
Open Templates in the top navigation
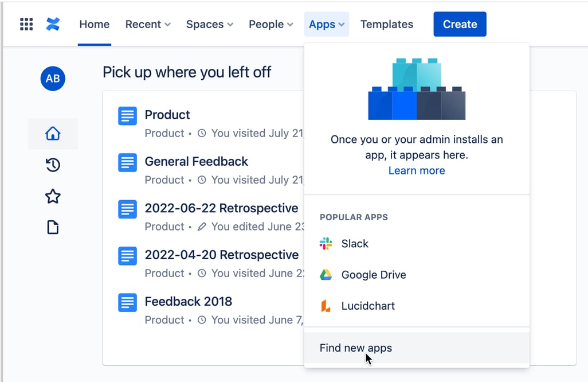387,24
